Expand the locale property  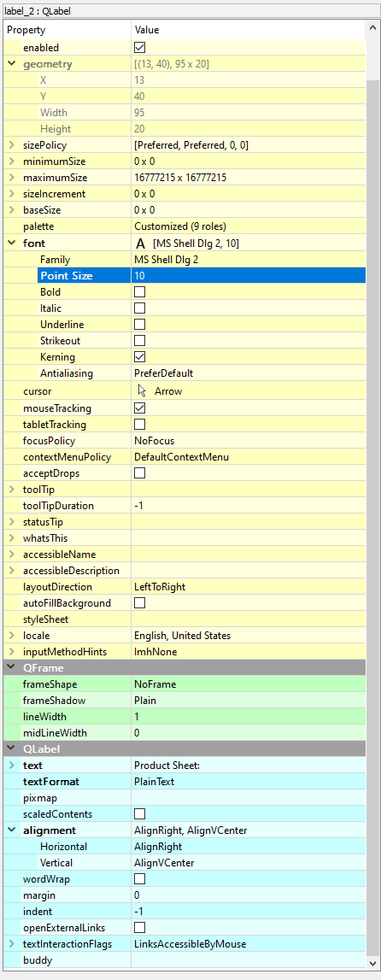pos(12,636)
